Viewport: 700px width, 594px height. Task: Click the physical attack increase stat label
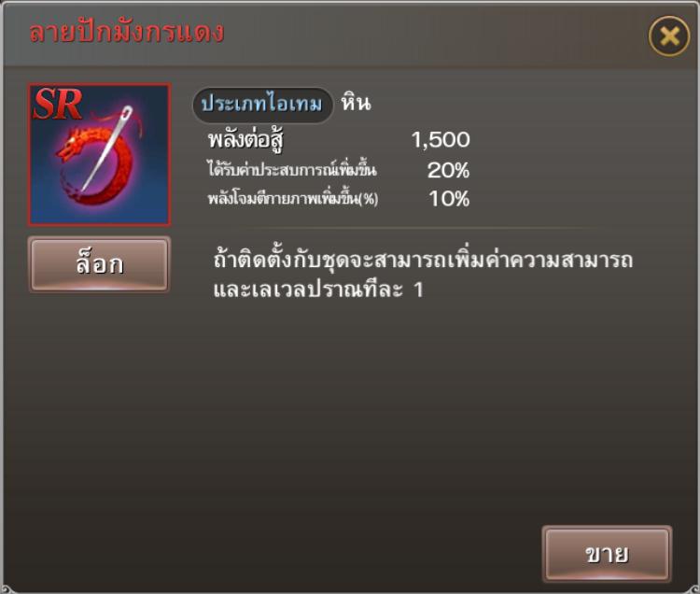[293, 198]
